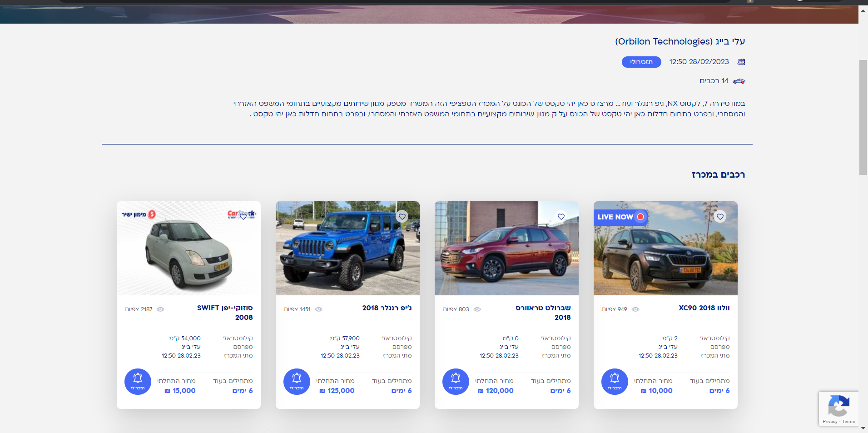Click the 54,000 km mileage value
This screenshot has width=868, height=433.
coord(185,338)
